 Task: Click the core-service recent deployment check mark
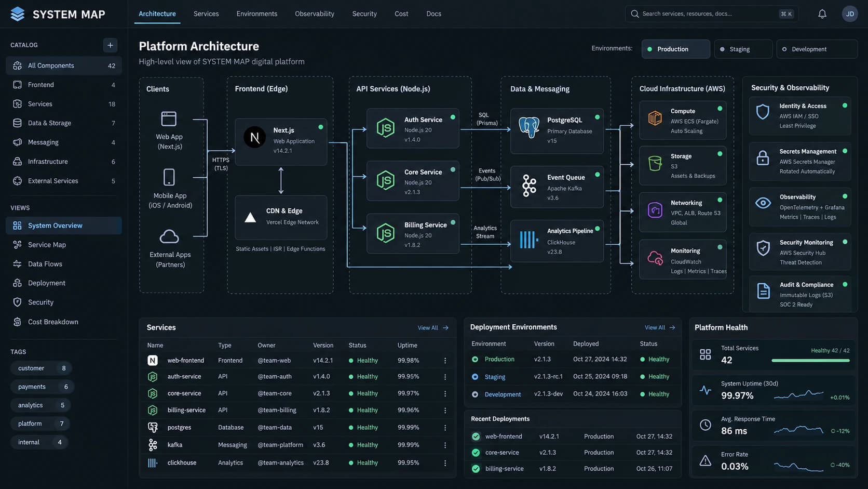pos(476,453)
